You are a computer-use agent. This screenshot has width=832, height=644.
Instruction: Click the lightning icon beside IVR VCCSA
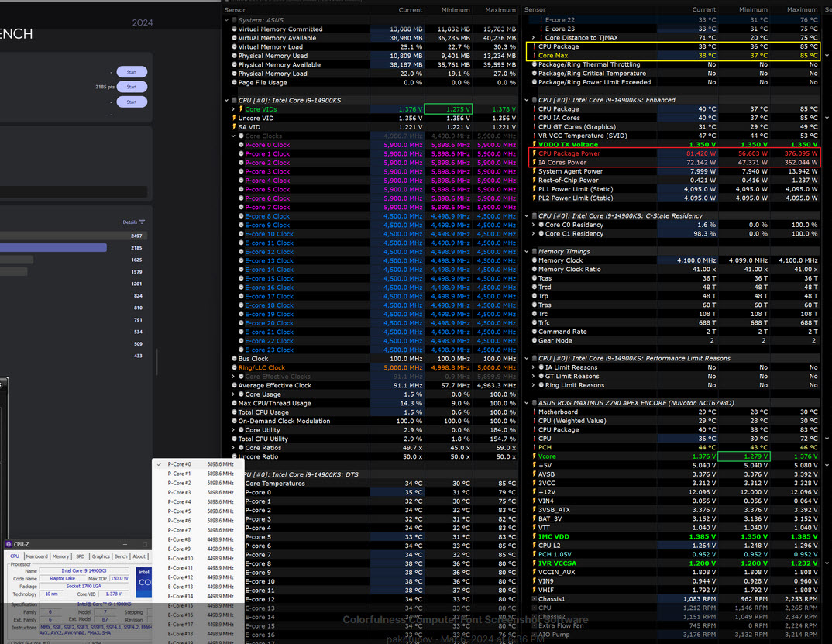[535, 563]
